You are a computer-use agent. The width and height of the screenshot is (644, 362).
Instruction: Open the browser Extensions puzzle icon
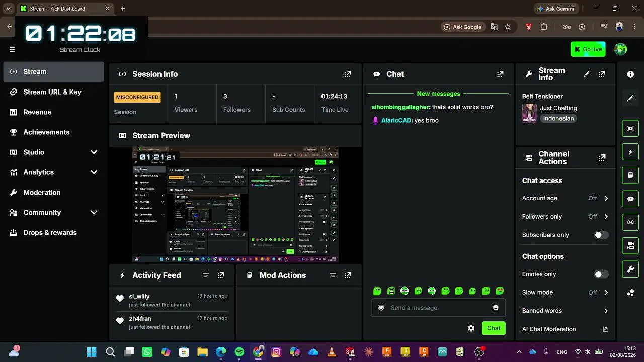pos(544,27)
